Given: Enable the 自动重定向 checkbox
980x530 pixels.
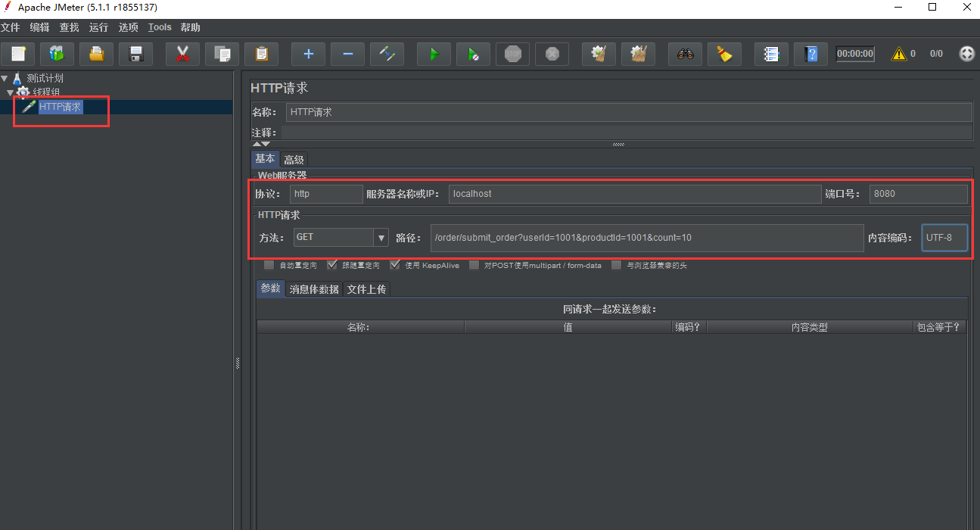Looking at the screenshot, I should pyautogui.click(x=269, y=265).
